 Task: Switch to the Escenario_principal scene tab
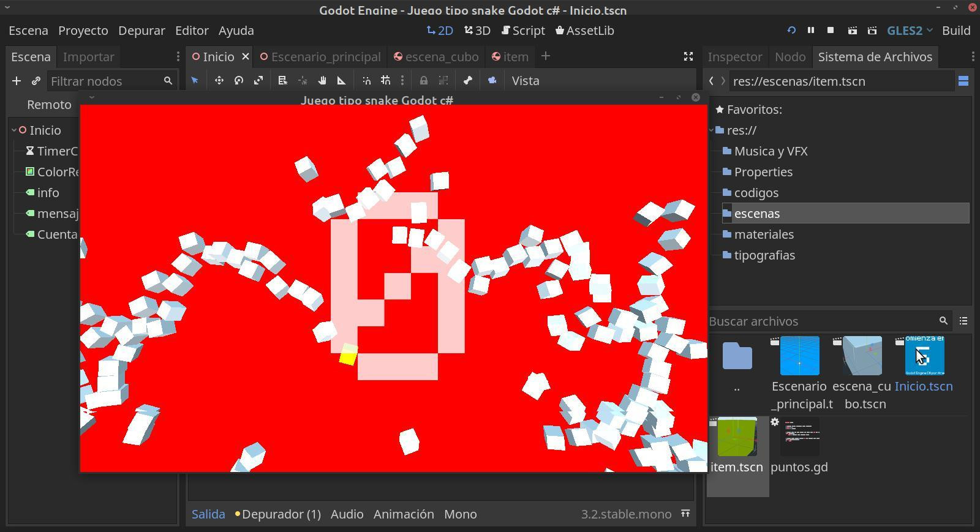320,57
